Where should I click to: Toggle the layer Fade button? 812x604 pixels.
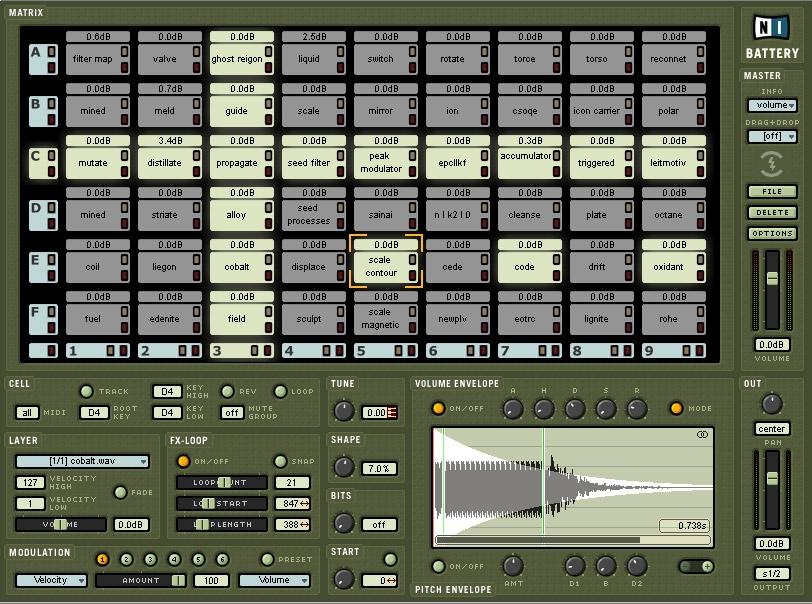(120, 492)
